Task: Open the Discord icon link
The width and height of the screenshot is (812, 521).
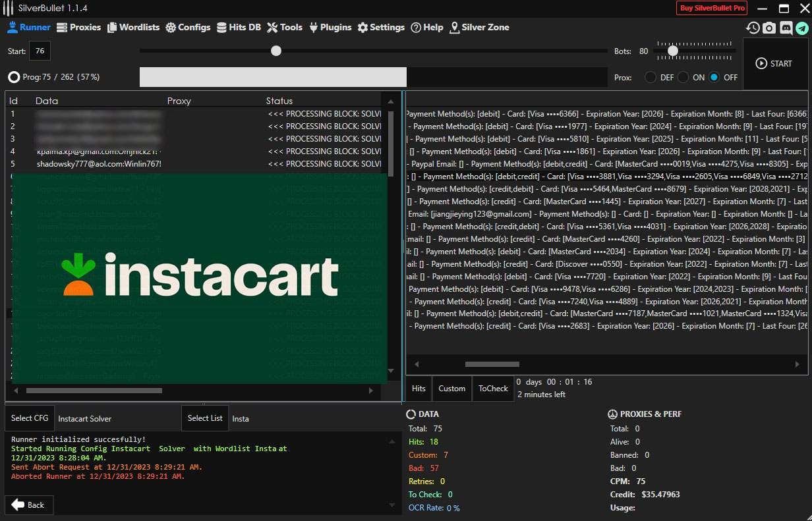Action: 786,28
